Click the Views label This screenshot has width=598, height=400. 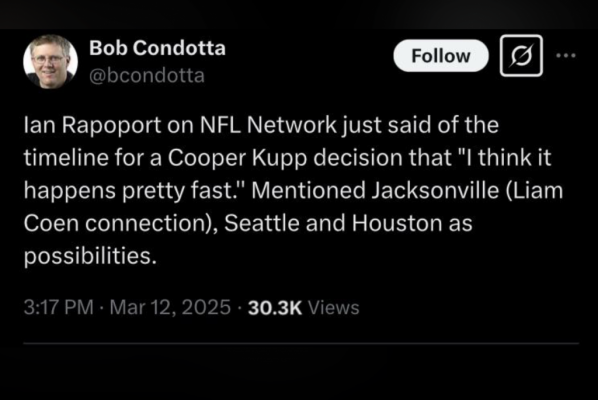[334, 308]
